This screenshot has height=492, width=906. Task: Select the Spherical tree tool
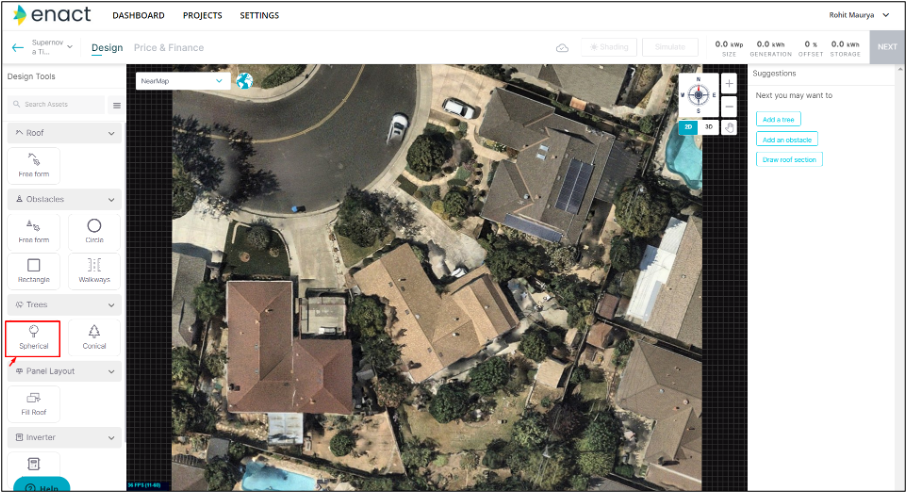(x=34, y=338)
